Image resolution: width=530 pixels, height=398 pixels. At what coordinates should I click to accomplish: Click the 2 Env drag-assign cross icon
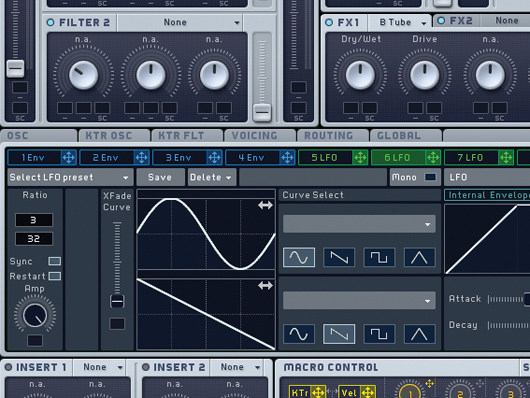tap(141, 158)
